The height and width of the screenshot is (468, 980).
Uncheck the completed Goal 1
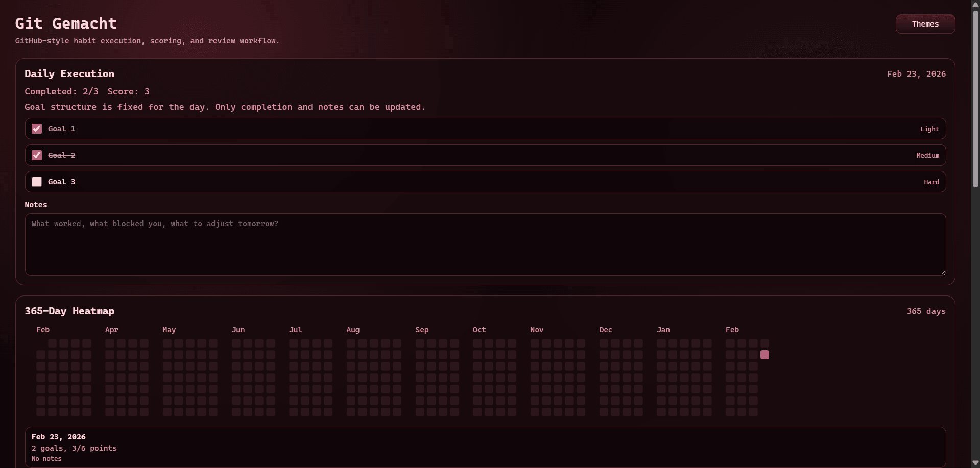point(36,128)
